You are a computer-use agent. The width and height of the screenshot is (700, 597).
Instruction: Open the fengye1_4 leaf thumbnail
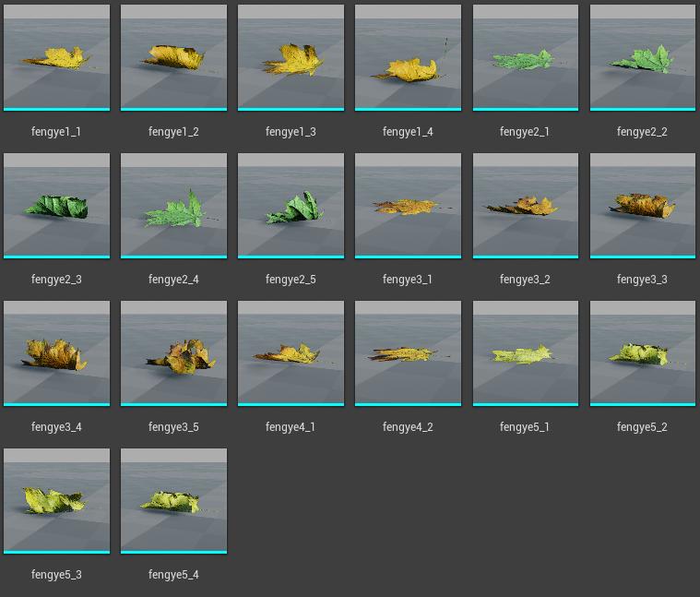tap(408, 57)
